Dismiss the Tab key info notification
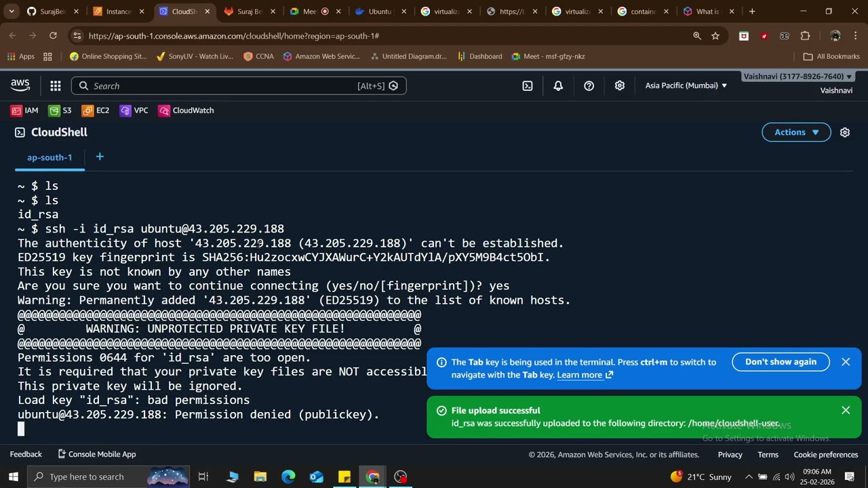The height and width of the screenshot is (488, 868). click(846, 362)
